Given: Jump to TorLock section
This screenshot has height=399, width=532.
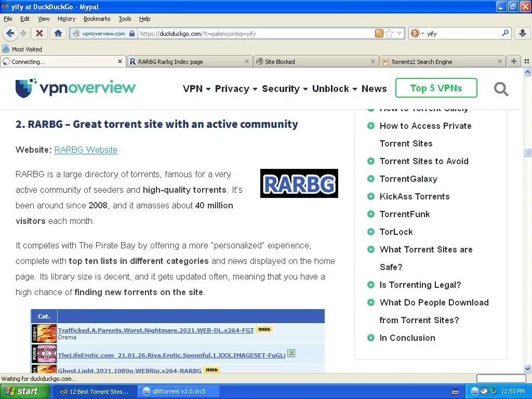Looking at the screenshot, I should (x=396, y=232).
